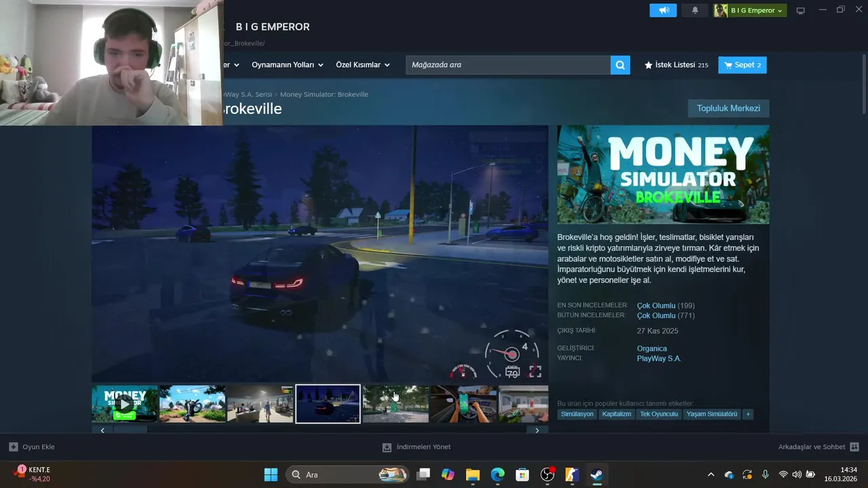Click the Oyun Ekle plus icon

tap(13, 447)
